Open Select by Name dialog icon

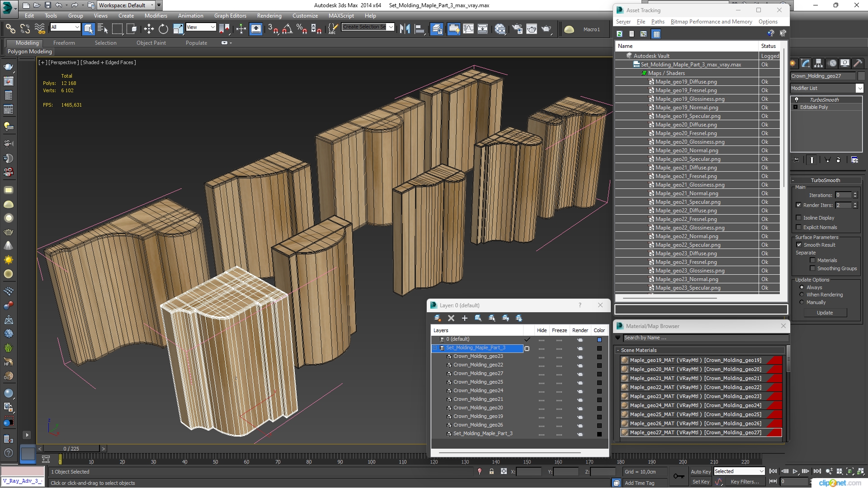coord(103,29)
